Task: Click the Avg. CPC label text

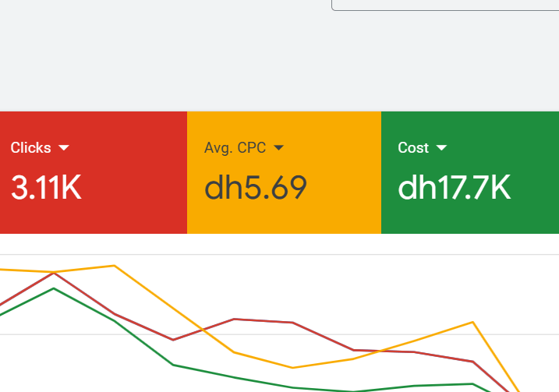Action: coord(235,148)
